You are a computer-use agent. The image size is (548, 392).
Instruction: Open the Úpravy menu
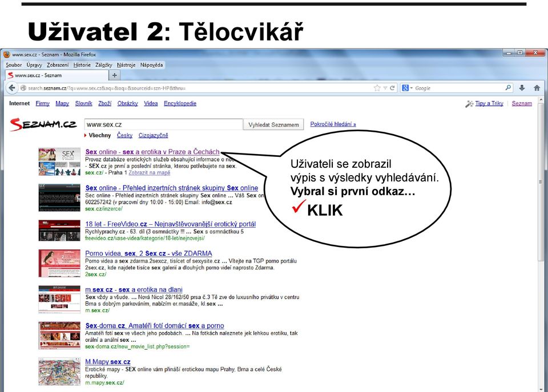[34, 65]
